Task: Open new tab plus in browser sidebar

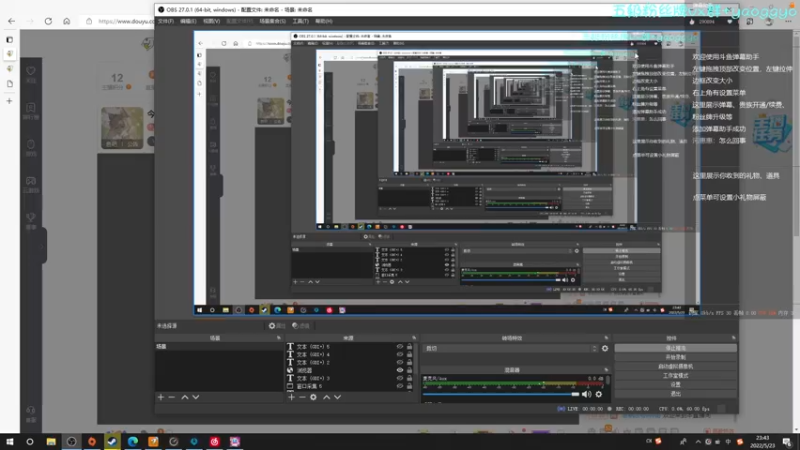Action: coord(10,101)
